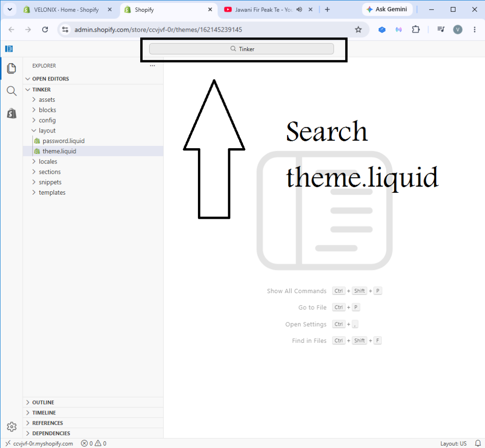
Task: Click the address bar URL
Action: 158,30
